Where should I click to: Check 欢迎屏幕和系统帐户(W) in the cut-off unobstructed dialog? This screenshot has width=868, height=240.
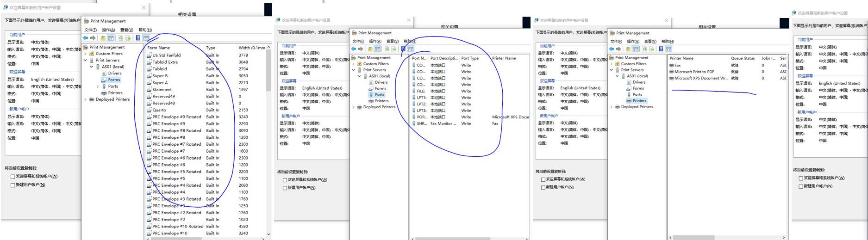[x=801, y=178]
